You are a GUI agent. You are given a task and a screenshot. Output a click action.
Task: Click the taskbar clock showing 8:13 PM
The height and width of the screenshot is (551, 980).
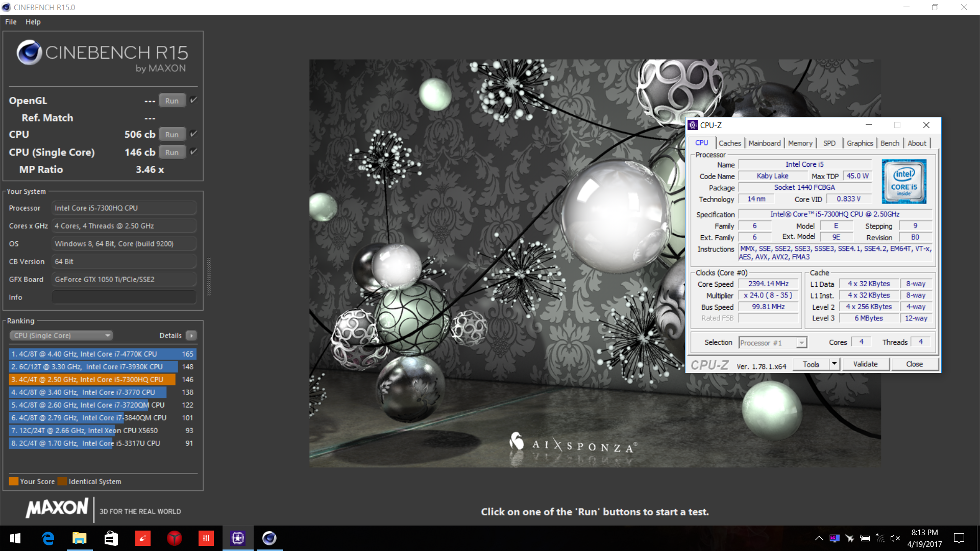coord(924,538)
